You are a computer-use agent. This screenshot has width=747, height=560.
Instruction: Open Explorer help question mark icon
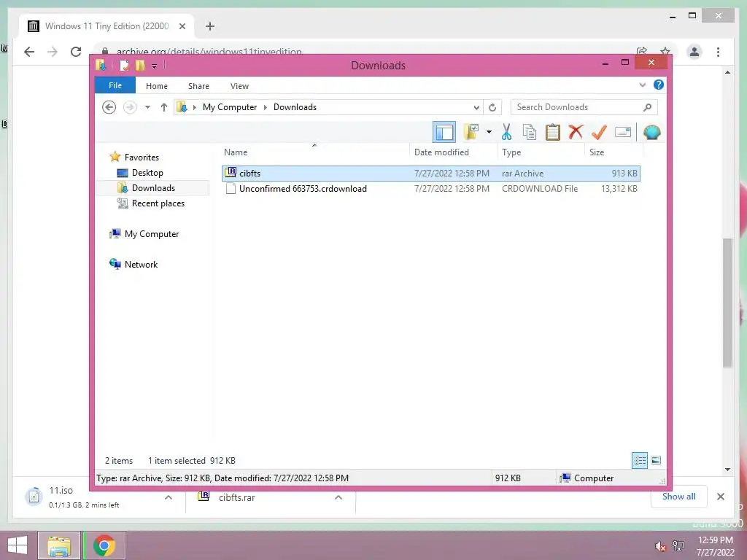click(x=659, y=85)
